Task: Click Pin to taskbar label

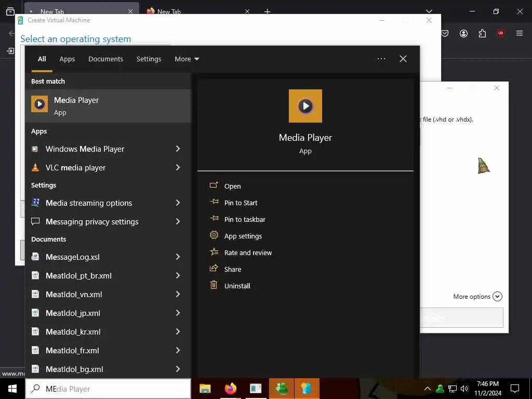Action: [245, 220]
